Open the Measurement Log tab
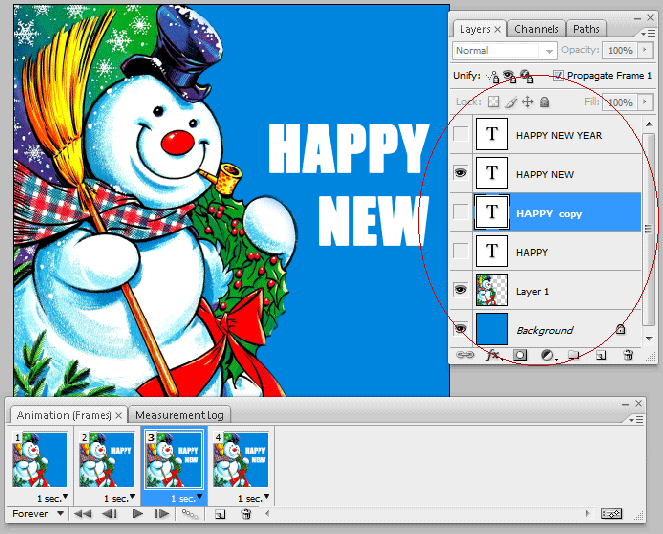Image resolution: width=663 pixels, height=534 pixels. pos(180,414)
